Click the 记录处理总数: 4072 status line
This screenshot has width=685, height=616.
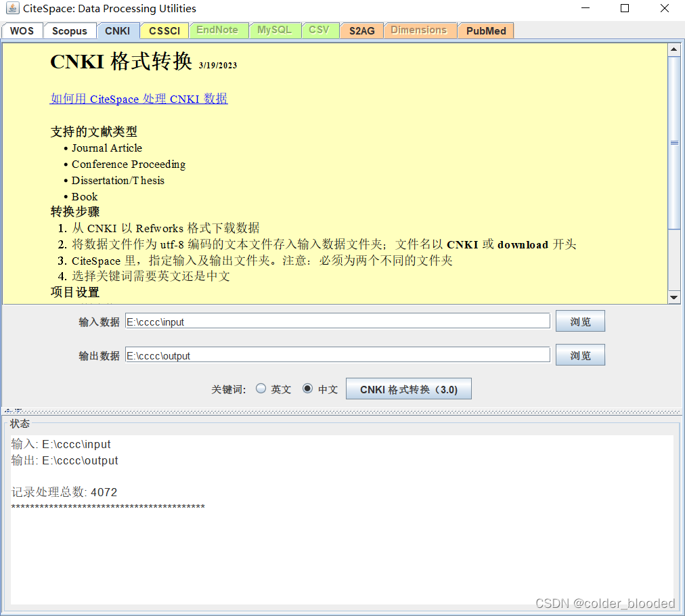[x=64, y=492]
